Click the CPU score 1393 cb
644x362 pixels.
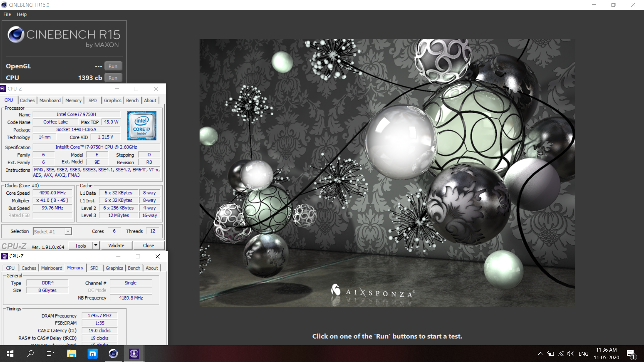pyautogui.click(x=90, y=78)
